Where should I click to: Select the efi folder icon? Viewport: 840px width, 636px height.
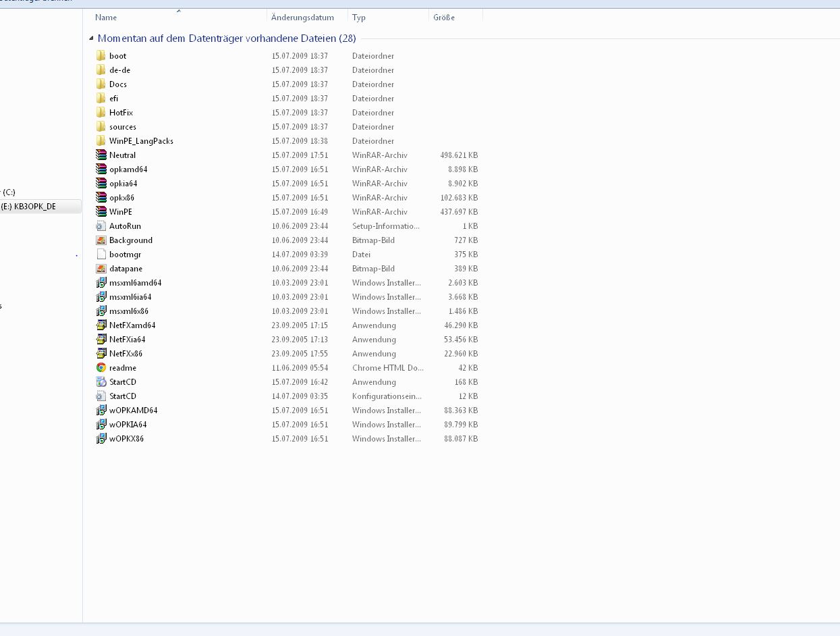(101, 99)
